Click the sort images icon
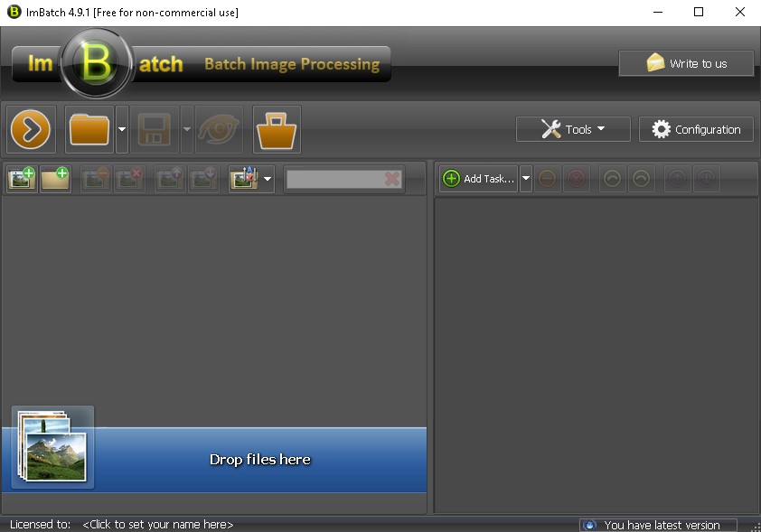This screenshot has width=761, height=532. click(x=243, y=179)
